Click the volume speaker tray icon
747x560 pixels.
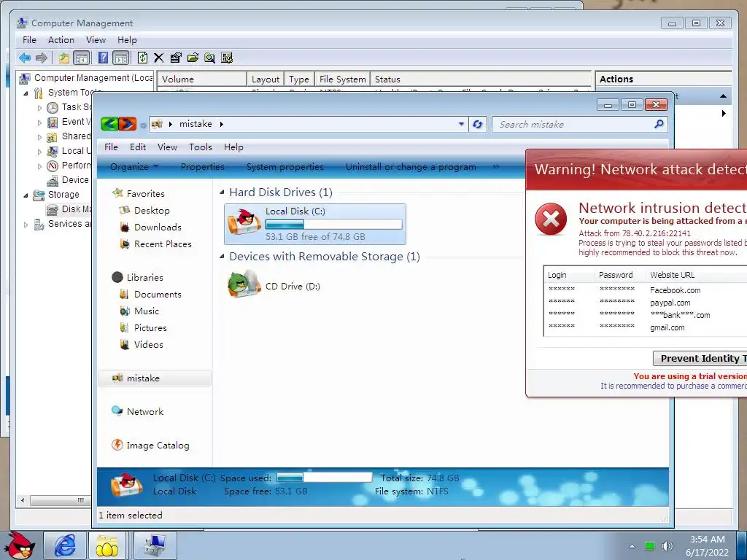click(667, 545)
